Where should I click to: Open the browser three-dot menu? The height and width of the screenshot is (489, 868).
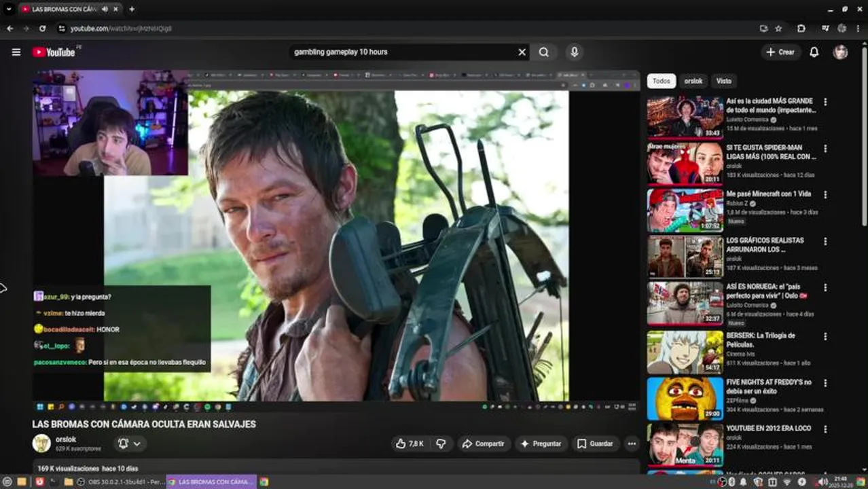click(x=859, y=29)
